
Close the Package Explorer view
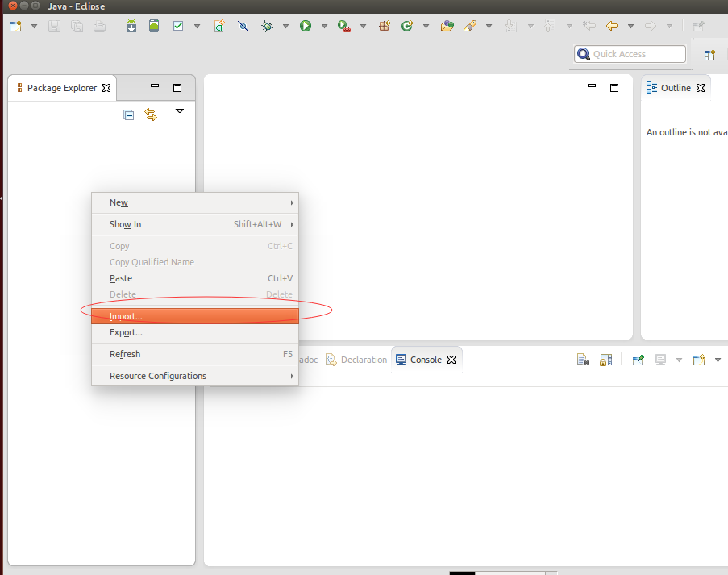pyautogui.click(x=106, y=88)
